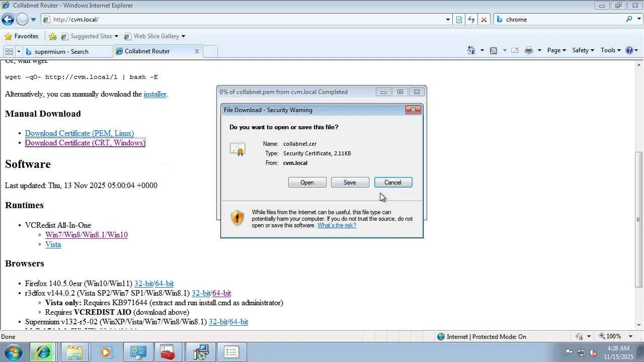Switch to the supermium - Search tab

tap(67, 51)
